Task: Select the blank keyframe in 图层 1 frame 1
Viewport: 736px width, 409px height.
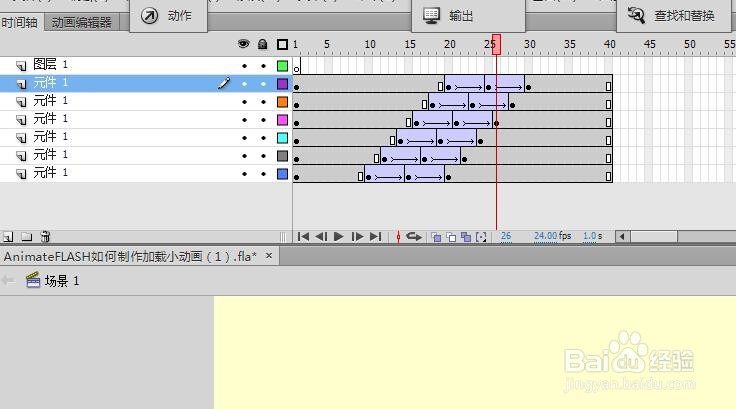Action: 297,66
